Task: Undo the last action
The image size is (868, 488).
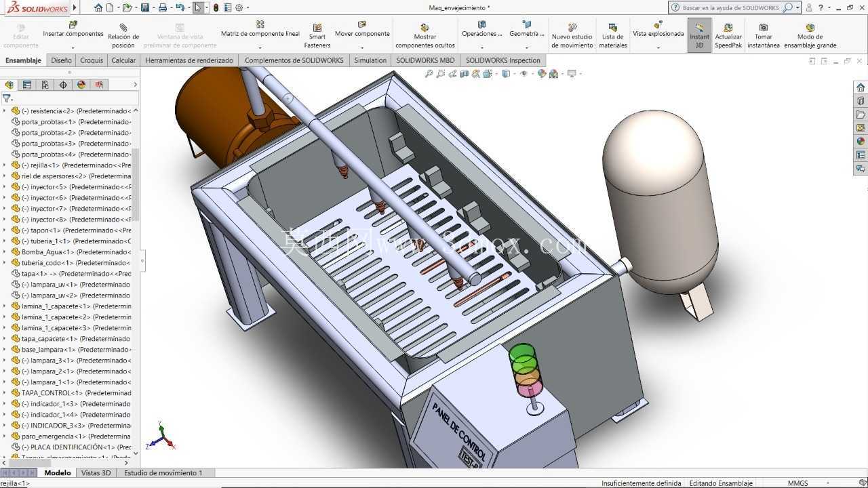Action: tap(180, 7)
